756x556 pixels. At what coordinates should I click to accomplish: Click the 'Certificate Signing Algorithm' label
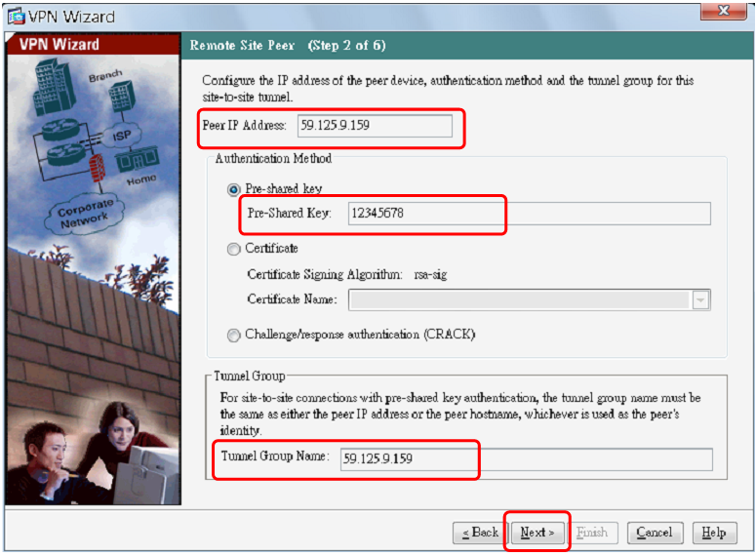(x=325, y=275)
